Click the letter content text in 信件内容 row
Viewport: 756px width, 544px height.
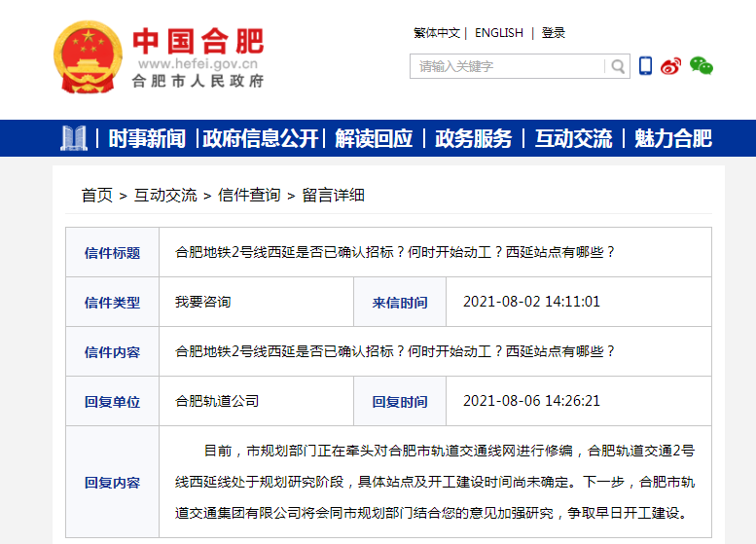point(395,351)
